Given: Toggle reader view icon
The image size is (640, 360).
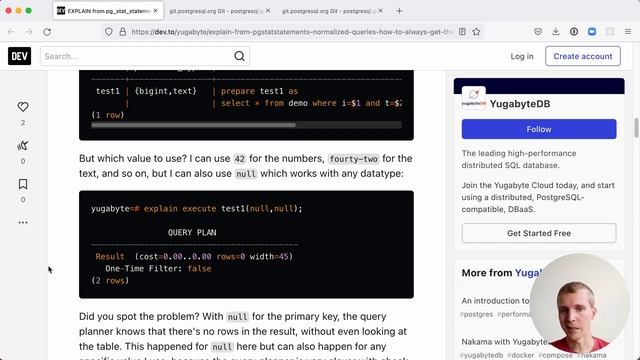Looking at the screenshot, I should tap(462, 31).
